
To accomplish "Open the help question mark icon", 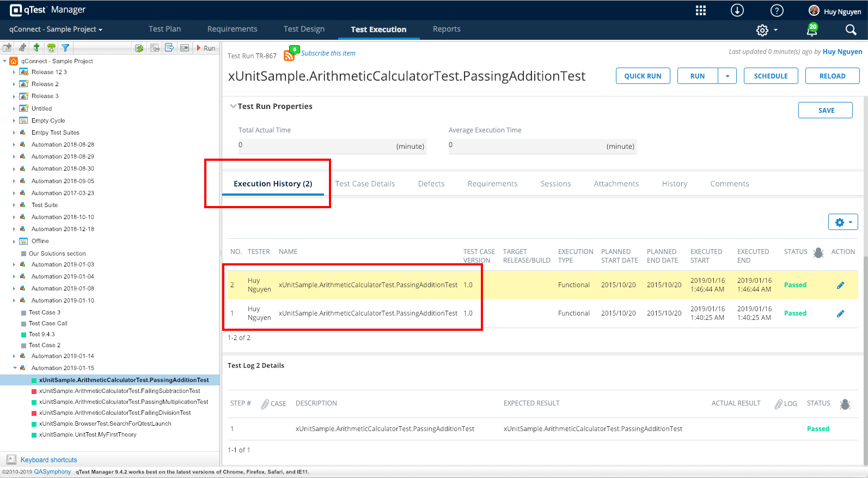I will [x=777, y=11].
